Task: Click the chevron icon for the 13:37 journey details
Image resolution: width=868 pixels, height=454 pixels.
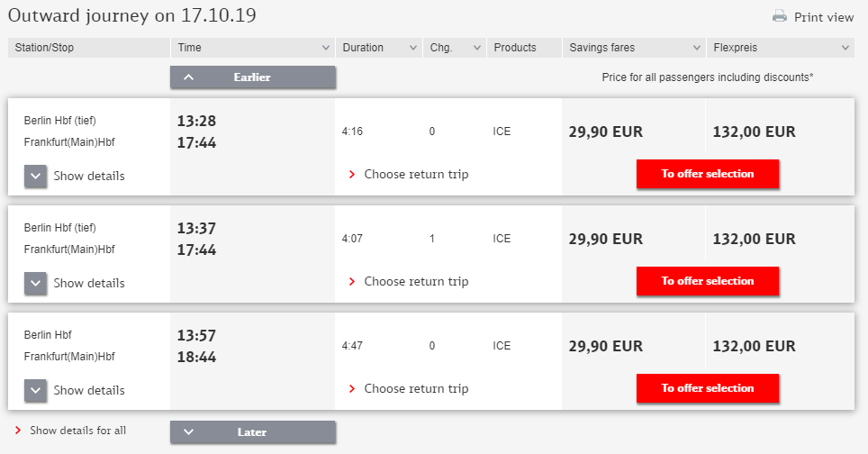Action: coord(36,283)
